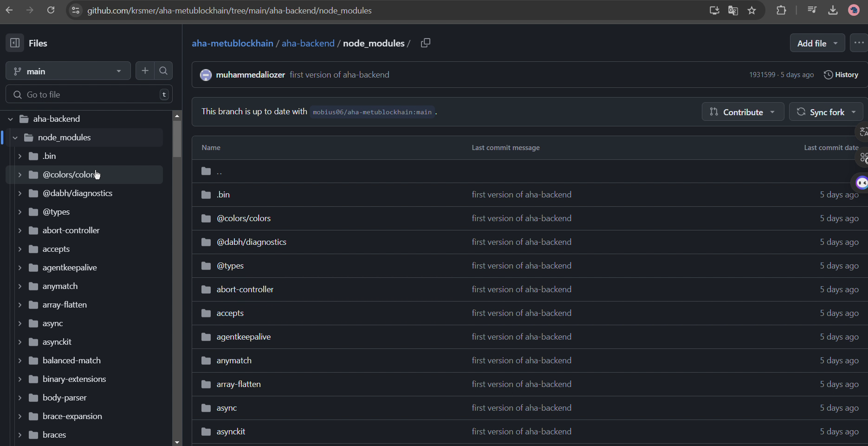Open the translate page icon

coord(733,10)
